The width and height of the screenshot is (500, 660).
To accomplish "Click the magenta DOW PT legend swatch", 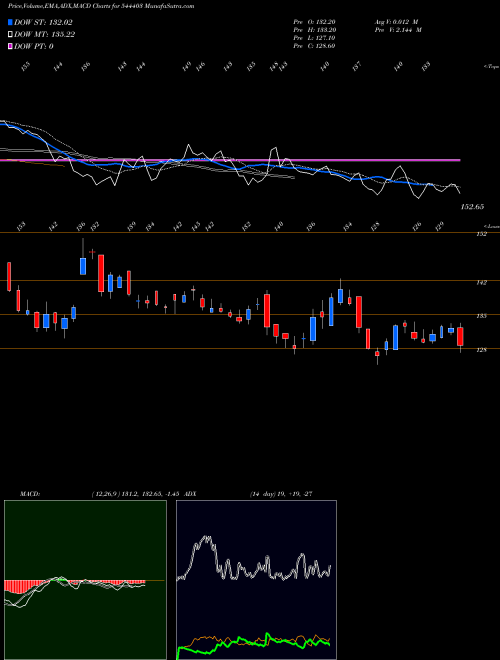I will [x=10, y=46].
